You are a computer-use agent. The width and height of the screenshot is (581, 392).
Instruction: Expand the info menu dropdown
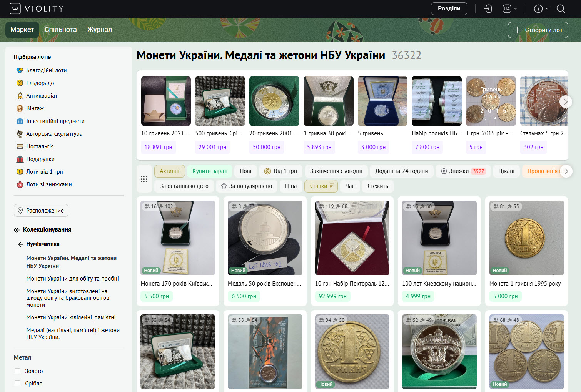tap(541, 8)
